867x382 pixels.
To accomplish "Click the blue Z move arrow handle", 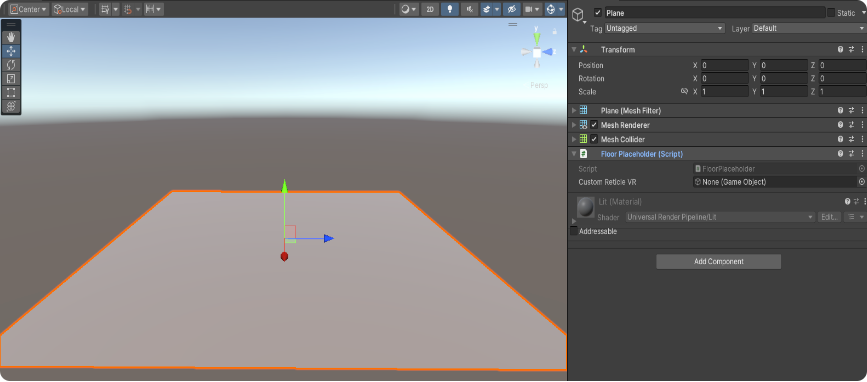I will [328, 238].
